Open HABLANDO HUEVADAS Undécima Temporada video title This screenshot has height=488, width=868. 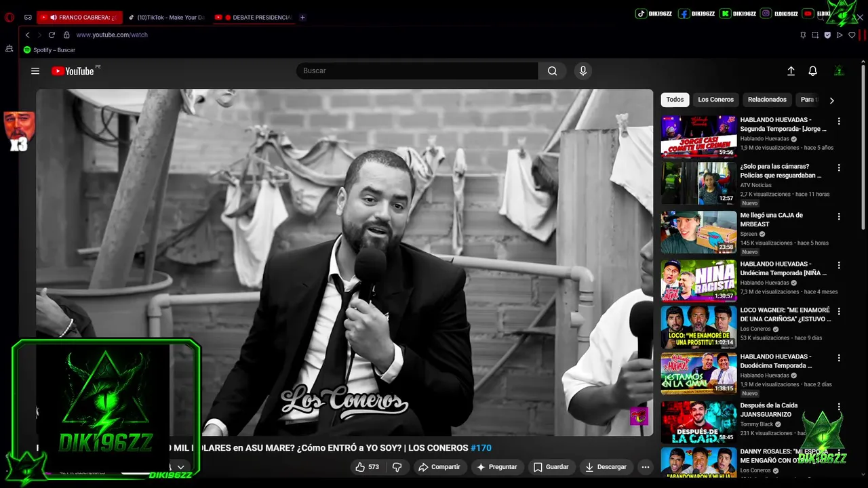point(783,268)
